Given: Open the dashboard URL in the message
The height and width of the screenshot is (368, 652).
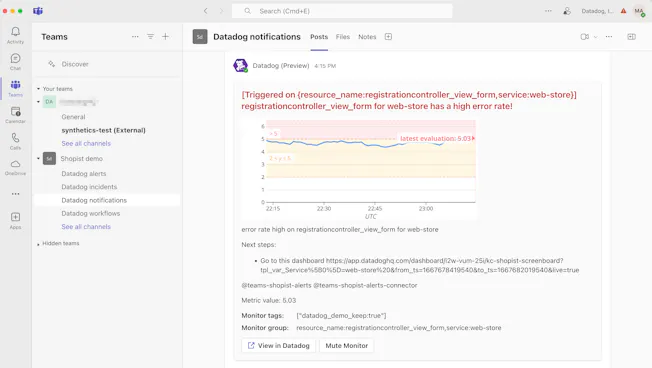Looking at the screenshot, I should pyautogui.click(x=420, y=265).
